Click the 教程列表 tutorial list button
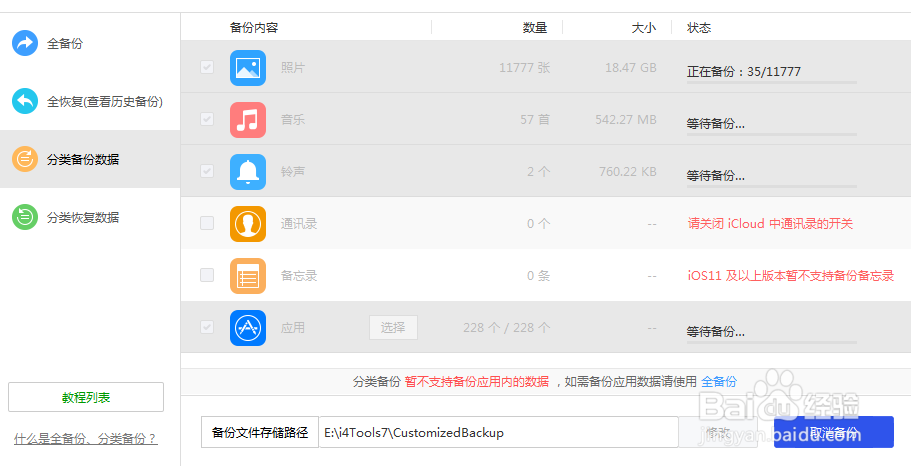Screen dimensions: 911x466 click(x=86, y=397)
